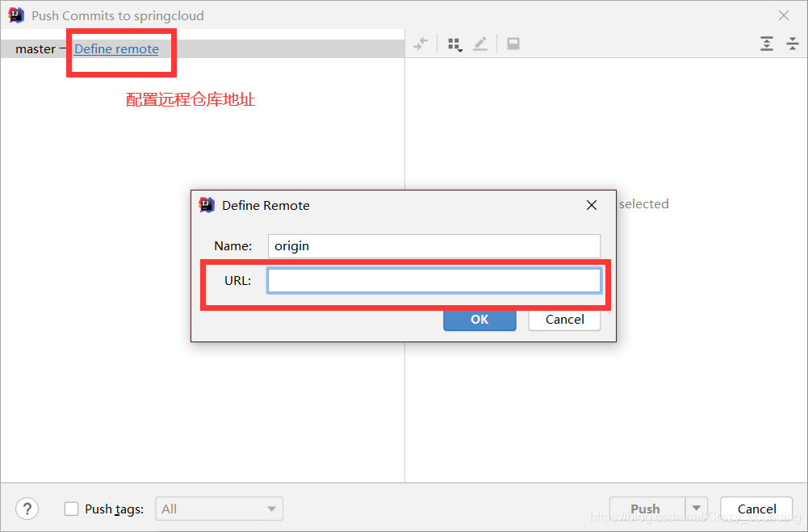
Task: Open the Group By icon menu
Action: pyautogui.click(x=455, y=44)
